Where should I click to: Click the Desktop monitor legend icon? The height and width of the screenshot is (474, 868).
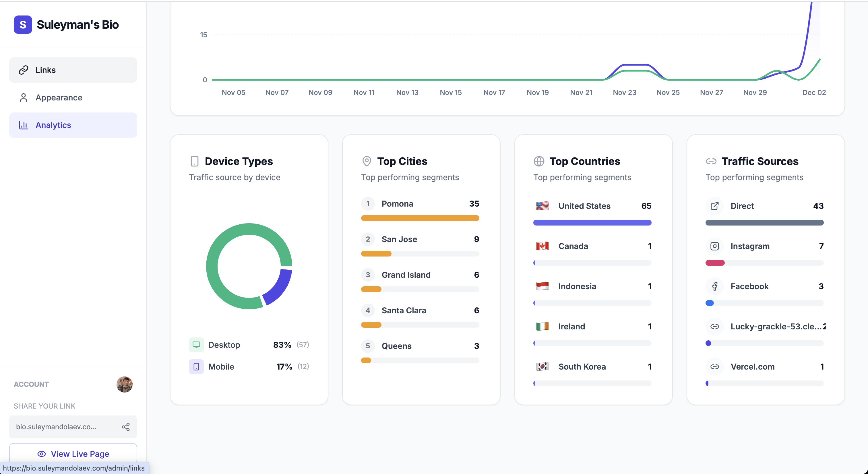pyautogui.click(x=196, y=345)
